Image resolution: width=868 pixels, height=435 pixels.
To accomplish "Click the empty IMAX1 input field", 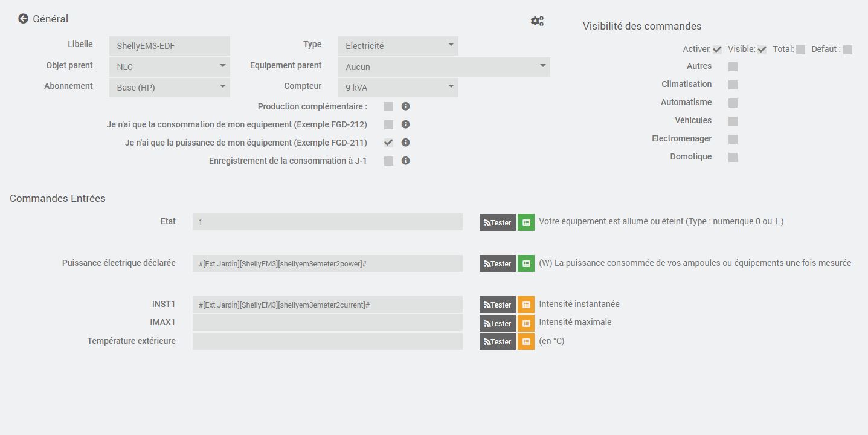I will coord(327,323).
